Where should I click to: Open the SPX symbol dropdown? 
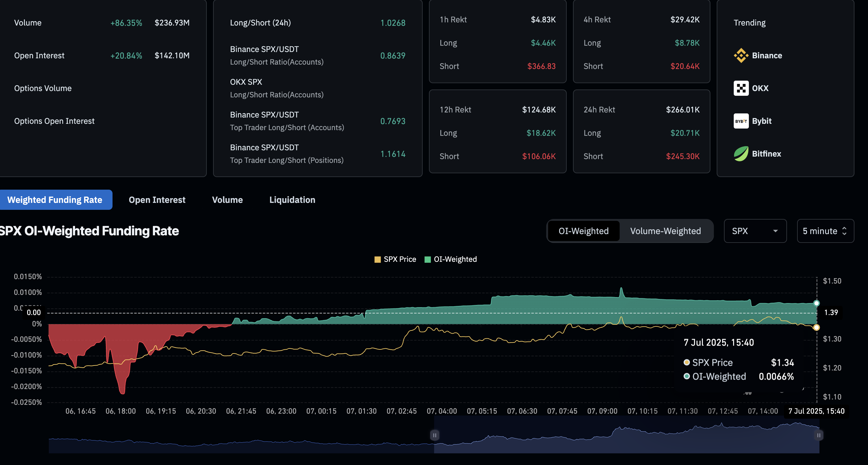point(755,231)
